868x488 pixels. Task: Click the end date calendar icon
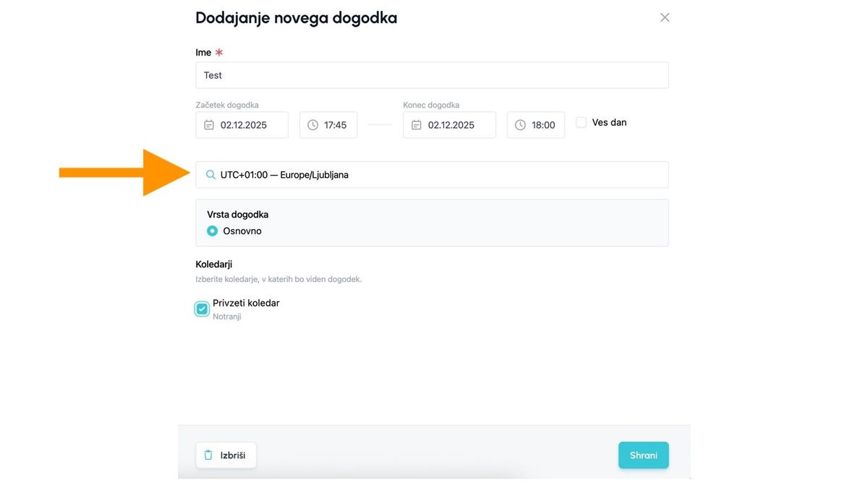click(417, 125)
